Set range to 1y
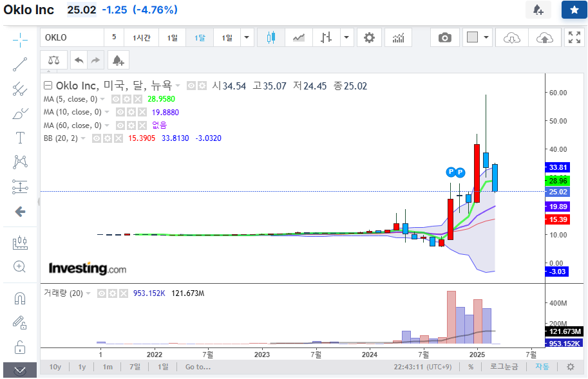Viewport: 588px width, 379px height. 82,367
